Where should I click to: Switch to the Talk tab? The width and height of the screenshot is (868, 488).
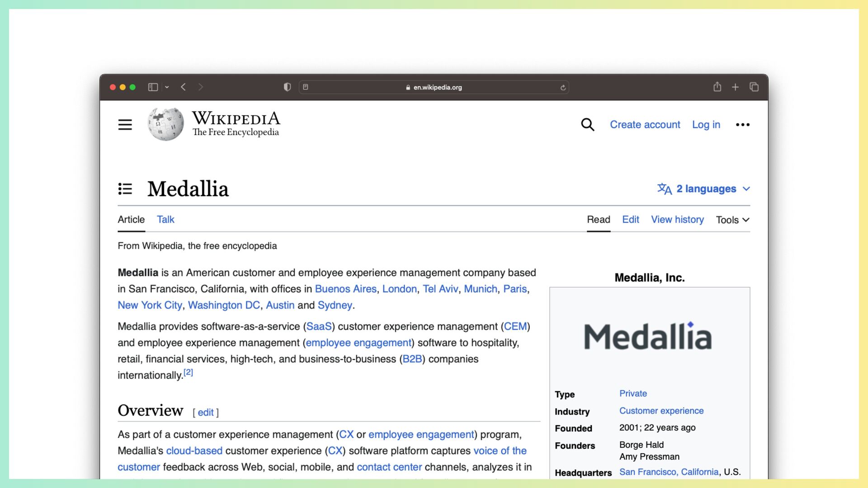click(165, 220)
